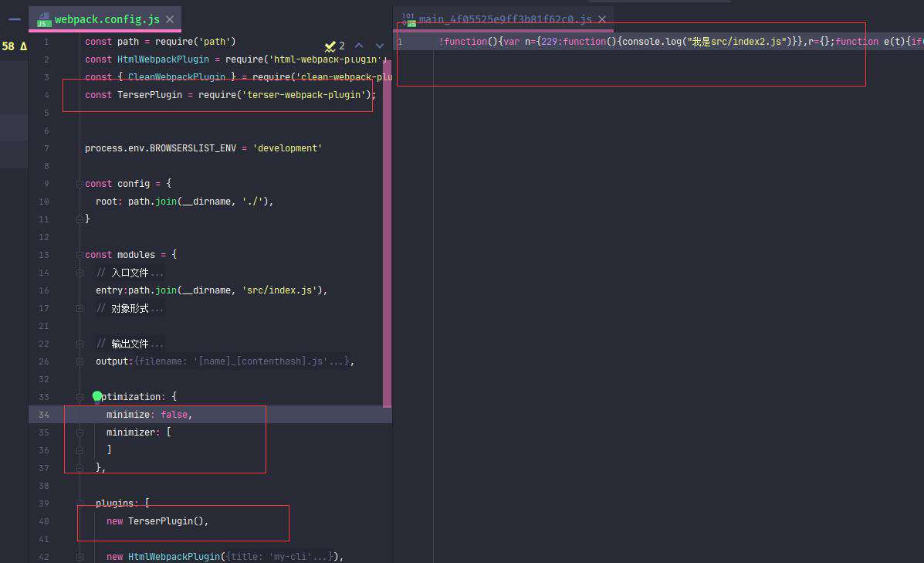Click the green intention bulb on line 33

tap(97, 396)
